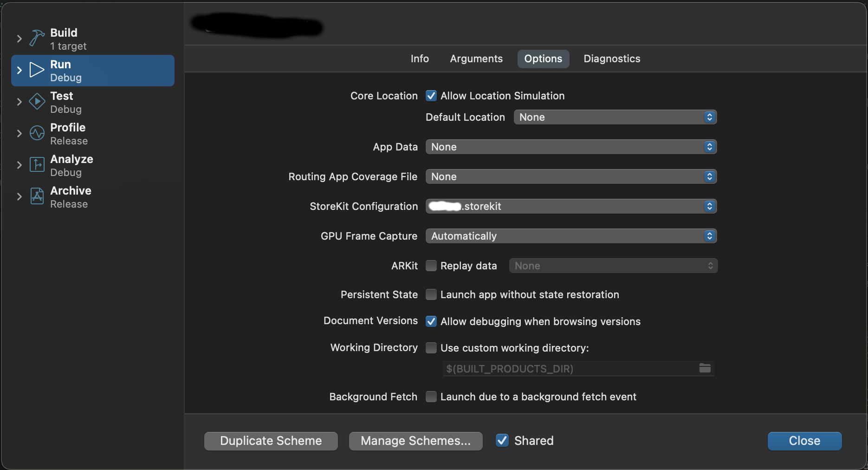Expand the Build action disclosure arrow
Image resolution: width=868 pixels, height=470 pixels.
pyautogui.click(x=19, y=39)
